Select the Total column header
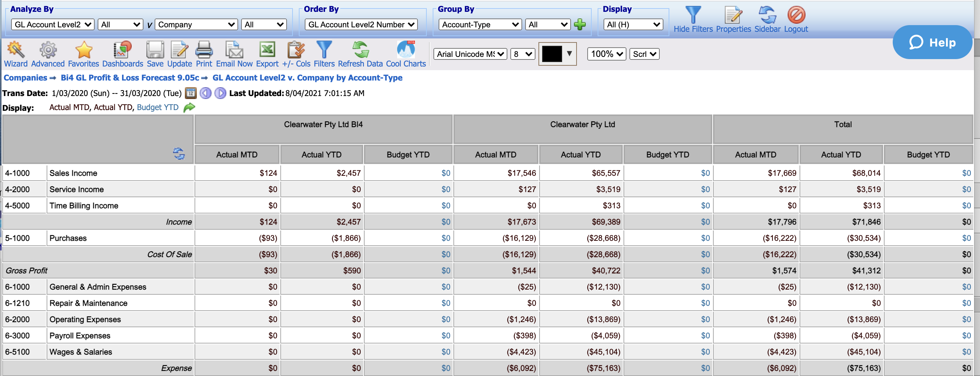The height and width of the screenshot is (376, 980). tap(843, 129)
